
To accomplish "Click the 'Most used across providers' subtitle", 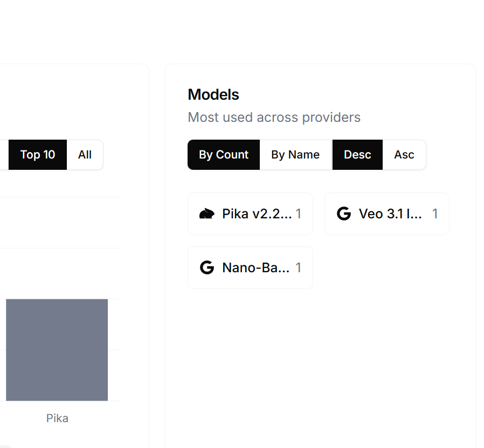I will point(274,118).
